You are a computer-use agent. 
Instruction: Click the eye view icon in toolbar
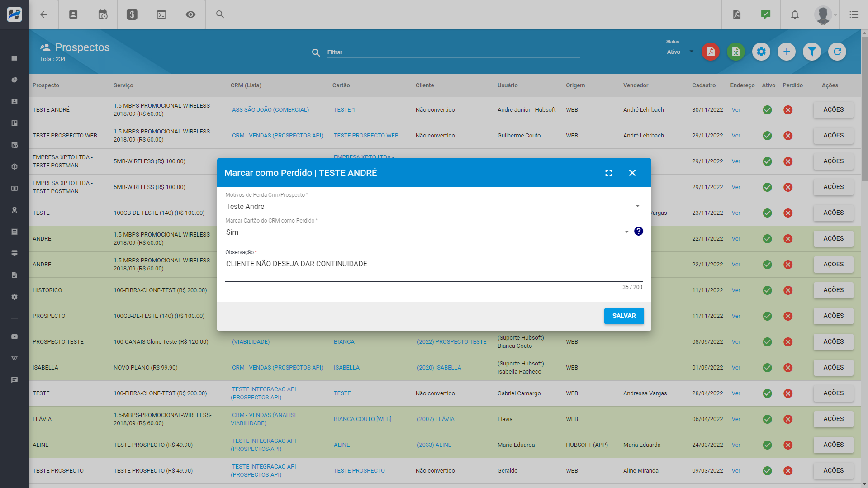191,14
